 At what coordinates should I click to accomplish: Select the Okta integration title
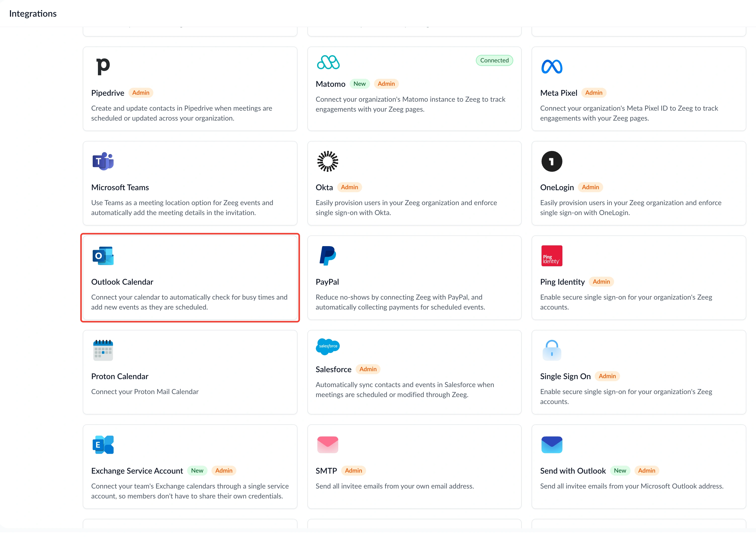(324, 187)
